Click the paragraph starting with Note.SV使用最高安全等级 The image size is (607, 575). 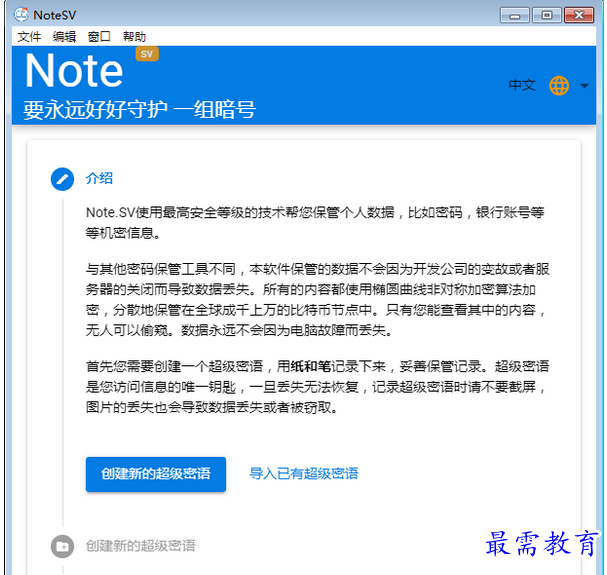pyautogui.click(x=315, y=223)
